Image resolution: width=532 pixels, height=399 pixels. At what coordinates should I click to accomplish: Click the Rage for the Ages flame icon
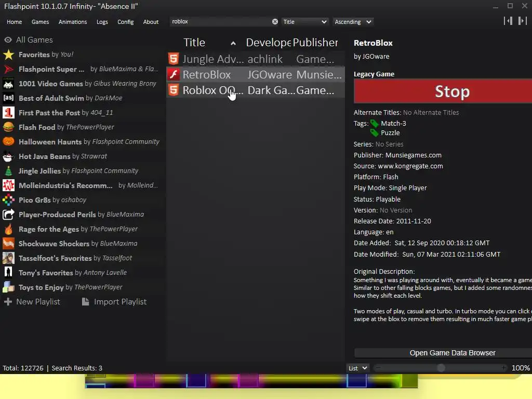coord(8,229)
